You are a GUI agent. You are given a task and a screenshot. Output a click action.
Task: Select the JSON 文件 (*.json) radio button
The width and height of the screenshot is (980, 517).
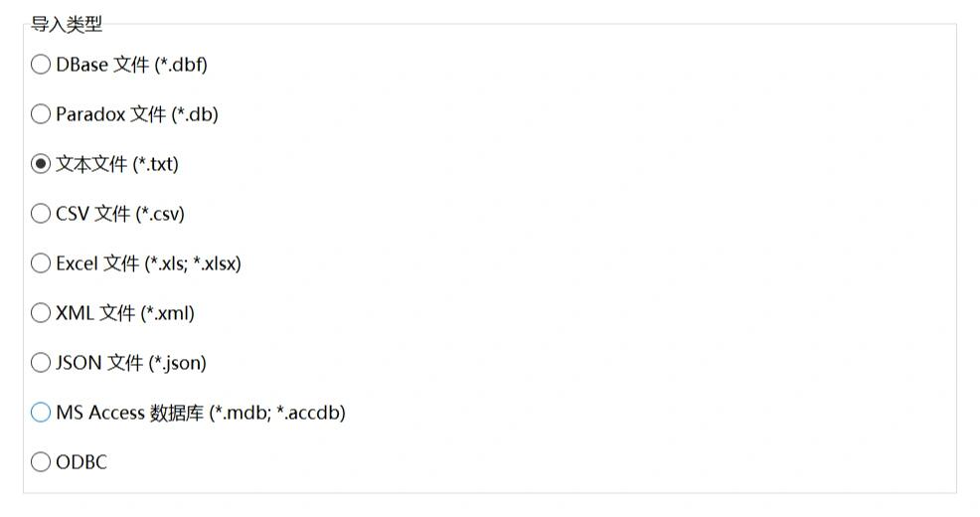pyautogui.click(x=41, y=363)
